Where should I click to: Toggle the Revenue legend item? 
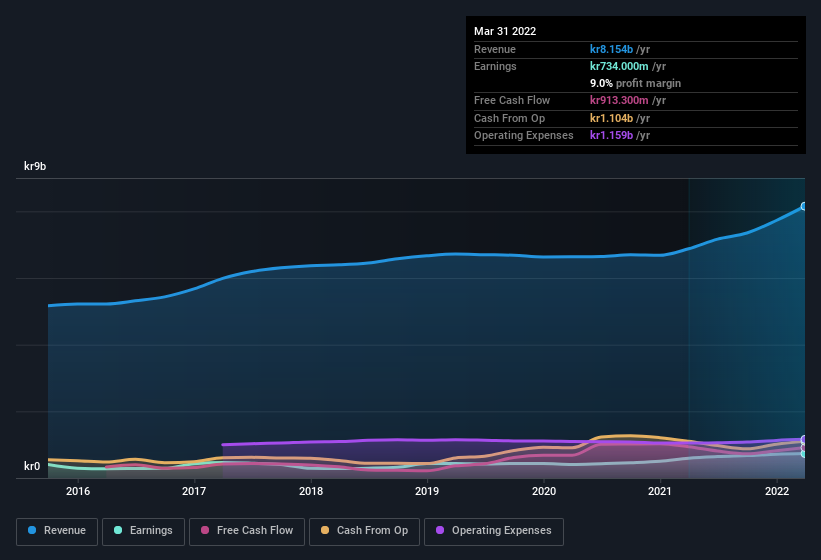57,530
